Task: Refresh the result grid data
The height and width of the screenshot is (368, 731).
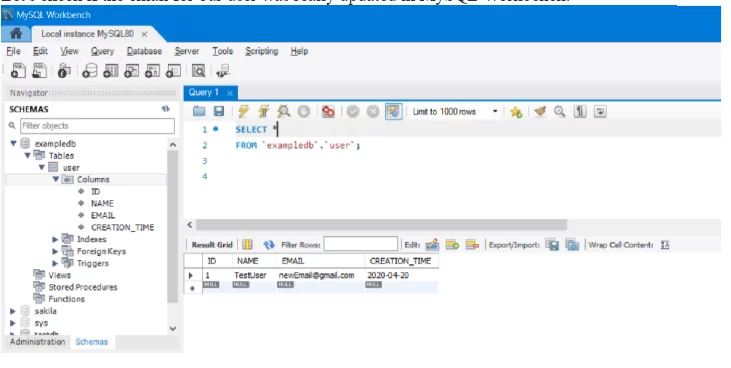Action: click(269, 244)
